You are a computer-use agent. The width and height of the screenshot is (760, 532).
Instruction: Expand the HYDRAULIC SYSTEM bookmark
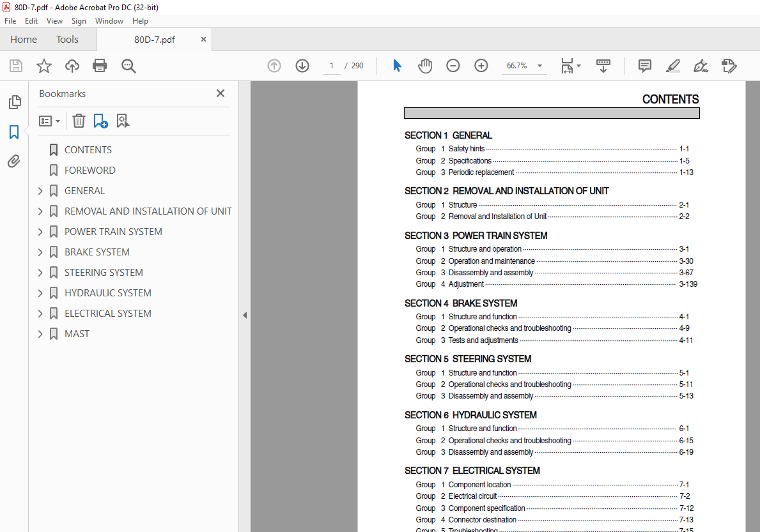point(40,293)
